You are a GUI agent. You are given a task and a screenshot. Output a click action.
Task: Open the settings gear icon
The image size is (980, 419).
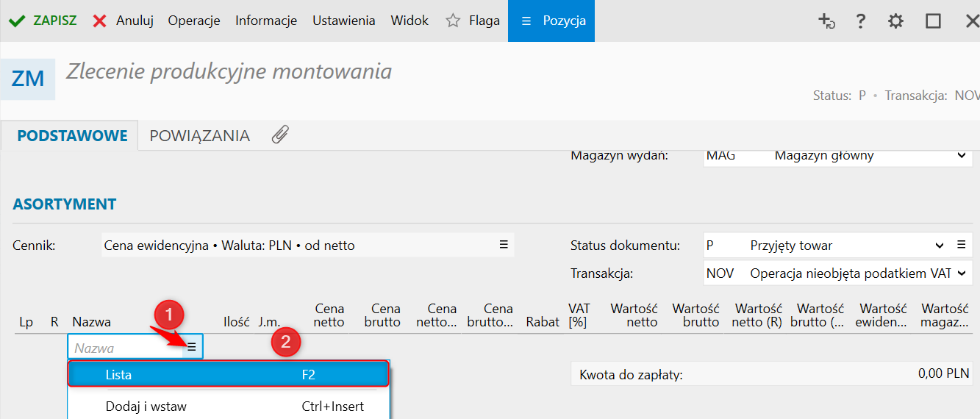895,21
